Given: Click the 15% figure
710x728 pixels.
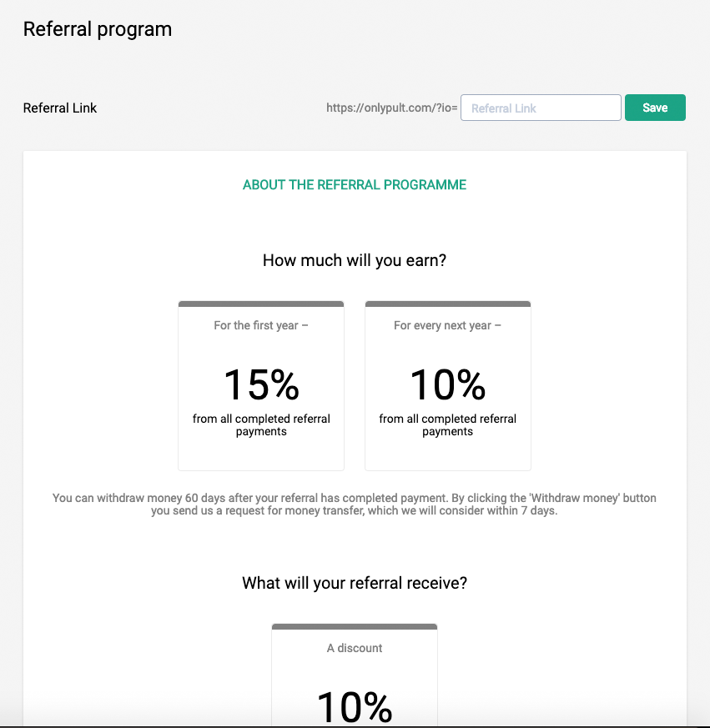Looking at the screenshot, I should pyautogui.click(x=261, y=384).
